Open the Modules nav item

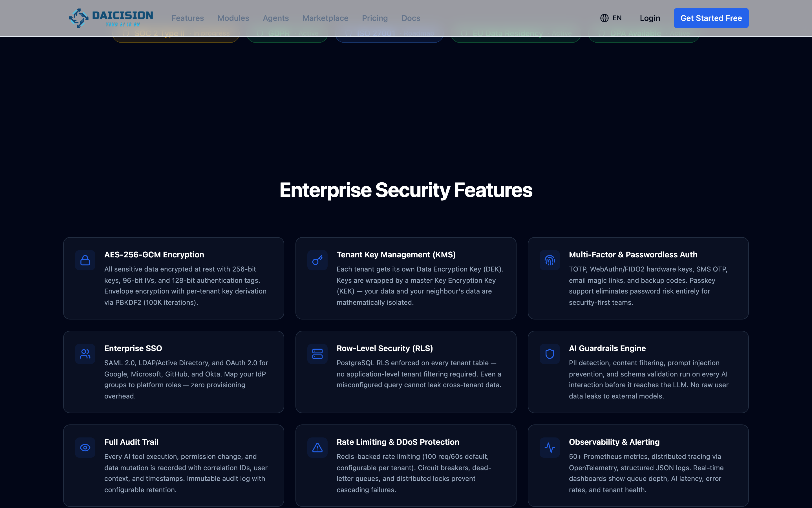tap(233, 18)
